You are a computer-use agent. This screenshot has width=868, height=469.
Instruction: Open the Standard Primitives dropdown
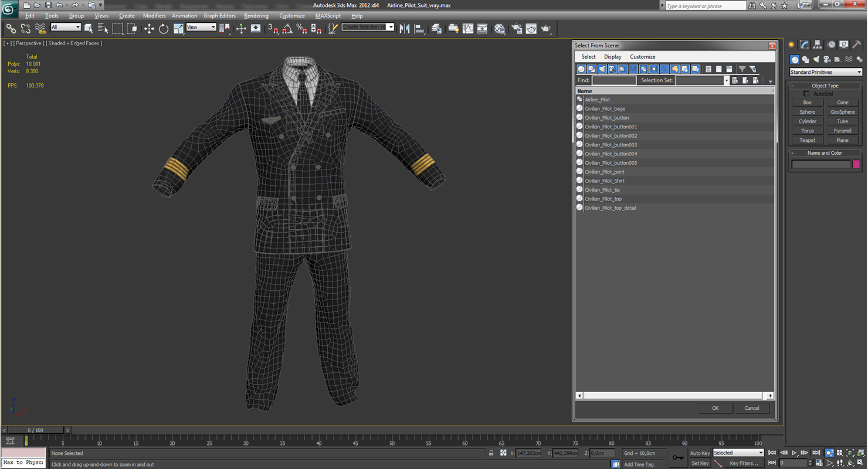[x=826, y=72]
